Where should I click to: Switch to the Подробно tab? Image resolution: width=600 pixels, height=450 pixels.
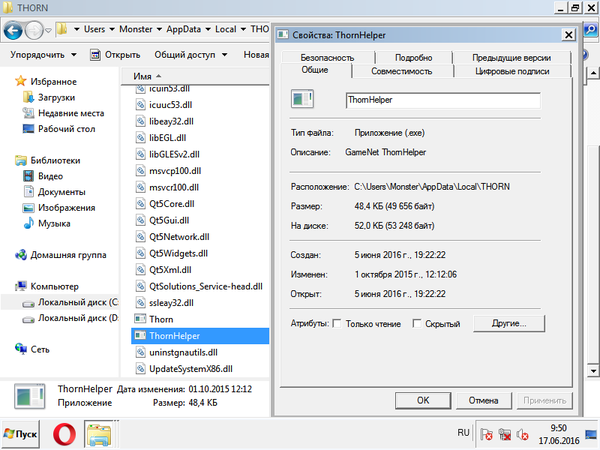(x=414, y=57)
